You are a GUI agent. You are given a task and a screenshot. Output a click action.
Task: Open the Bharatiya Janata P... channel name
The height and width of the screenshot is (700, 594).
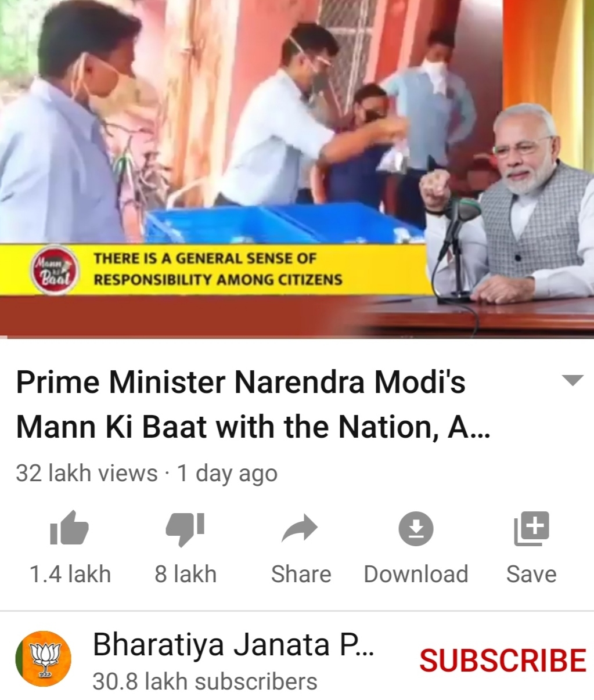pyautogui.click(x=233, y=644)
